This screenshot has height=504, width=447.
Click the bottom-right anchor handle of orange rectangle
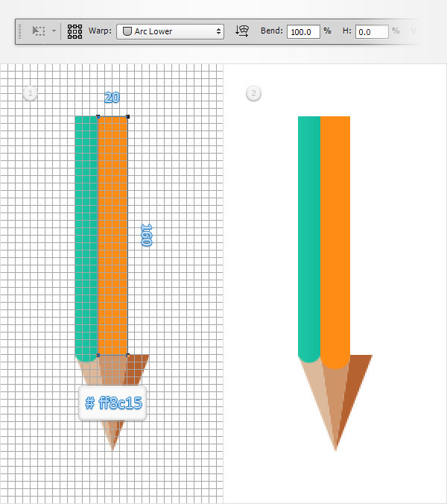coord(127,355)
